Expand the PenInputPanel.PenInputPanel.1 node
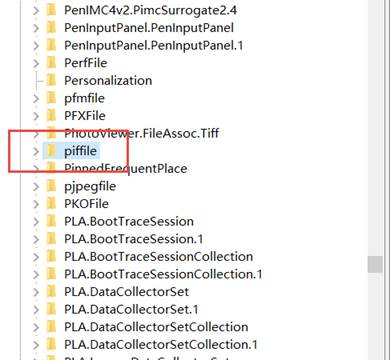Image resolution: width=390 pixels, height=360 pixels. click(x=36, y=46)
